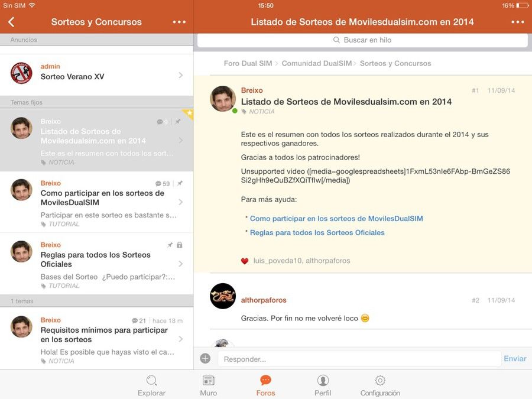532x399 pixels.
Task: Click the Comunidad DualSIM breadcrumb
Action: coord(317,63)
